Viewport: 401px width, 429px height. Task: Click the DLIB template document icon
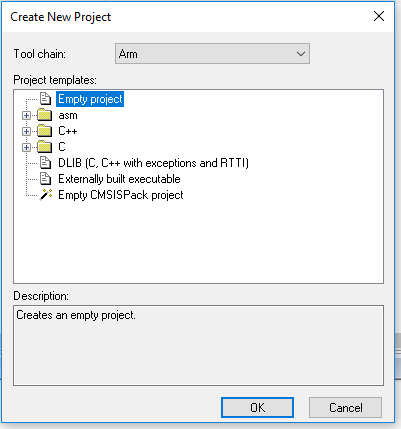45,163
